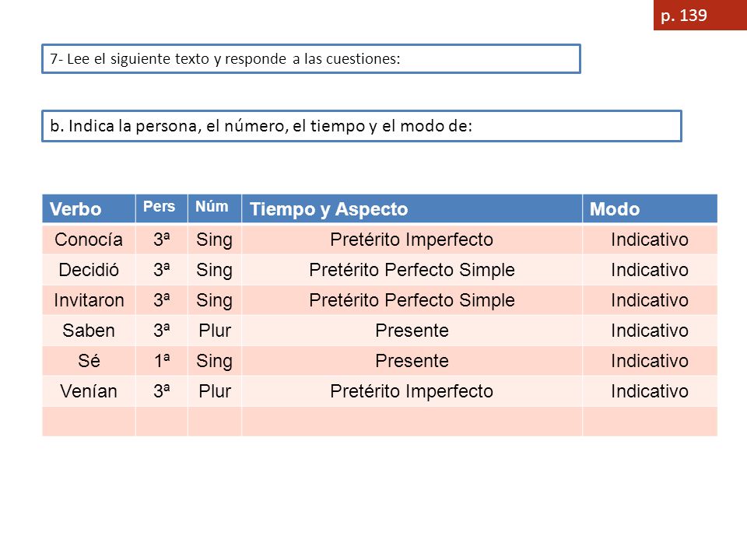
Task: Click the empty last row Verbo cell
Action: coord(89,422)
